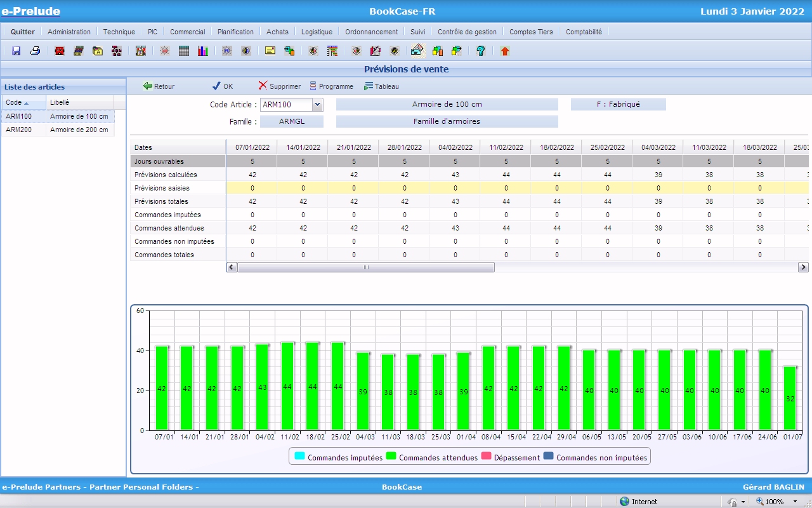Click the blue Commandes non imputées legend swatch
Viewport: 812px width, 508px height.
(x=549, y=456)
